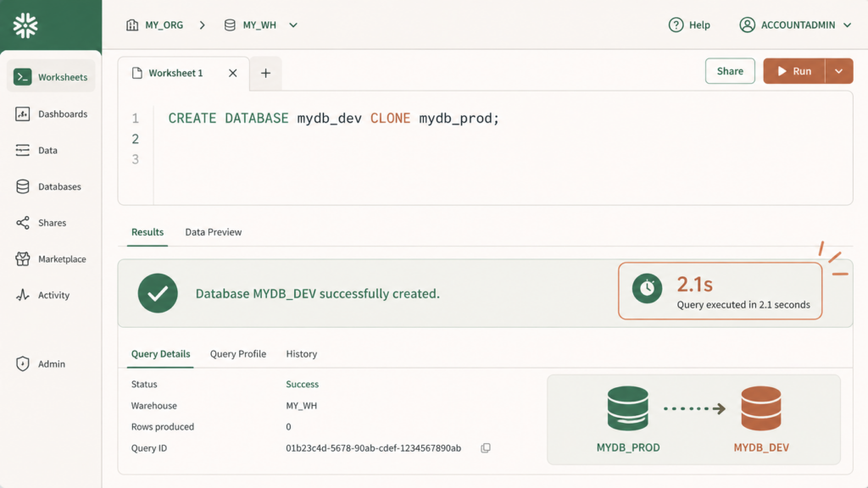This screenshot has height=488, width=868.
Task: Click the 'CLONE' keyword in the editor
Action: pyautogui.click(x=390, y=119)
